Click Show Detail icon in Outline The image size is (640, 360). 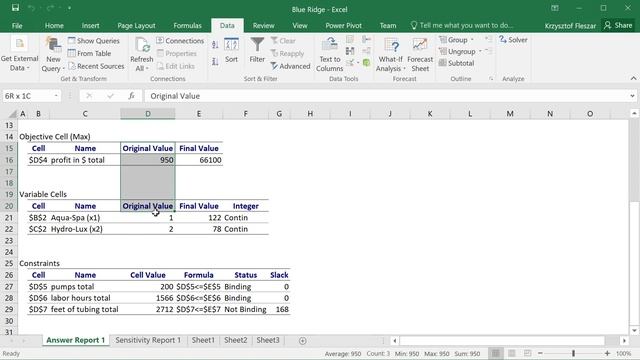click(488, 40)
